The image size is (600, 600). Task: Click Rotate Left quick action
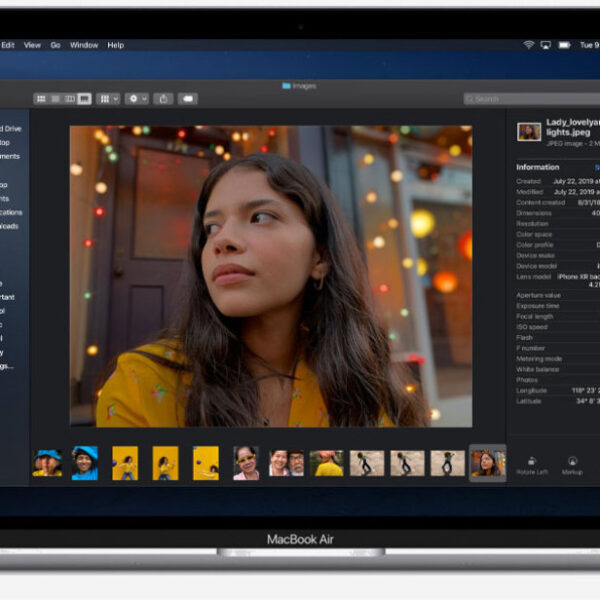pos(532,466)
